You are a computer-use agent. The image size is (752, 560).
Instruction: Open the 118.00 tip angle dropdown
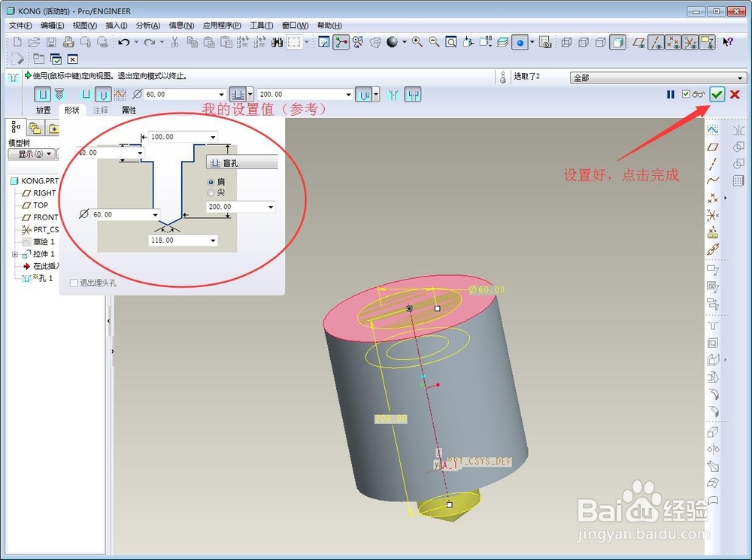[x=213, y=241]
